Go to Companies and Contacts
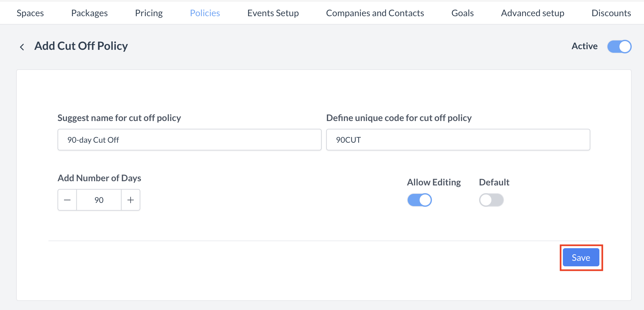 click(375, 13)
